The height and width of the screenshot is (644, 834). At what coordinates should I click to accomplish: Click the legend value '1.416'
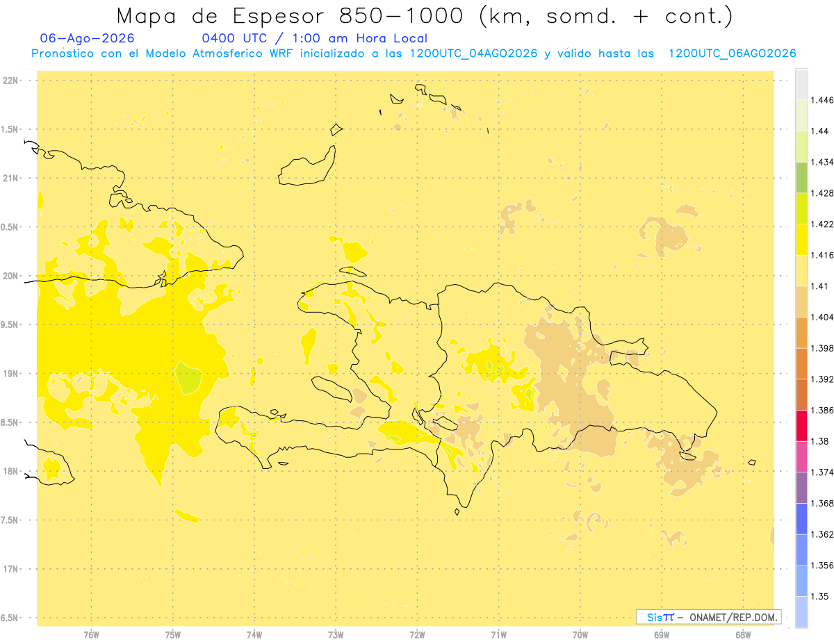(x=823, y=255)
